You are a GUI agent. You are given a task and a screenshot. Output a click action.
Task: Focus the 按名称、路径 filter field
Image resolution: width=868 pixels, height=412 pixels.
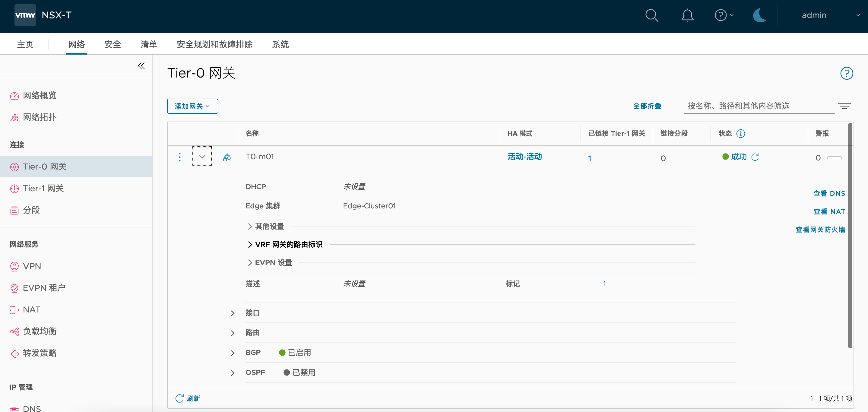pos(759,106)
